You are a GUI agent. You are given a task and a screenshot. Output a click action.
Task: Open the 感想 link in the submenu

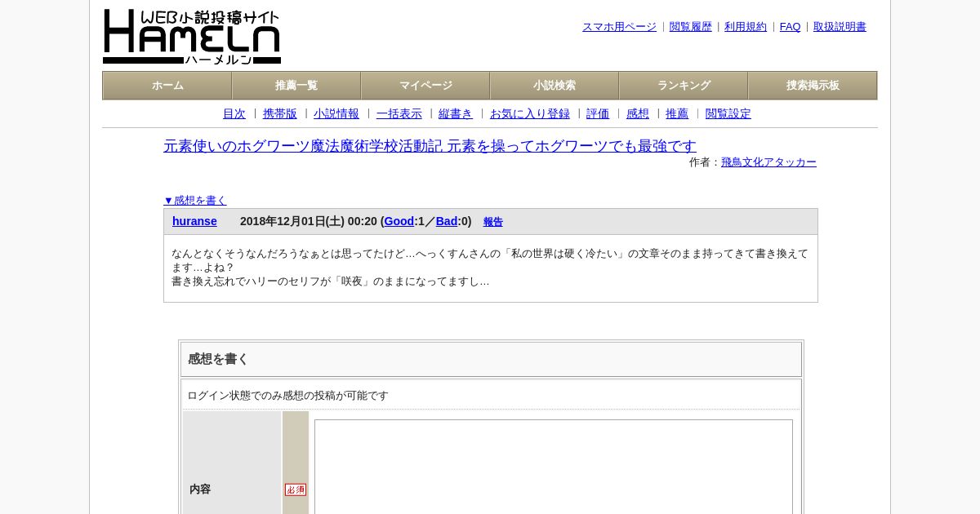point(638,113)
